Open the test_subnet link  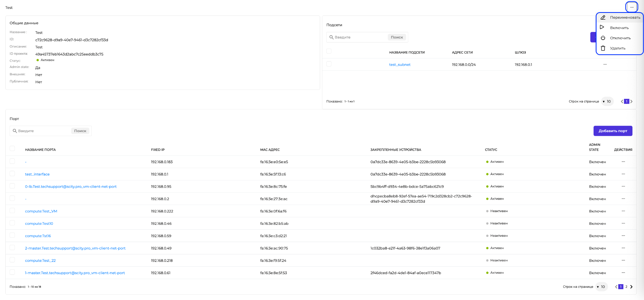point(400,65)
